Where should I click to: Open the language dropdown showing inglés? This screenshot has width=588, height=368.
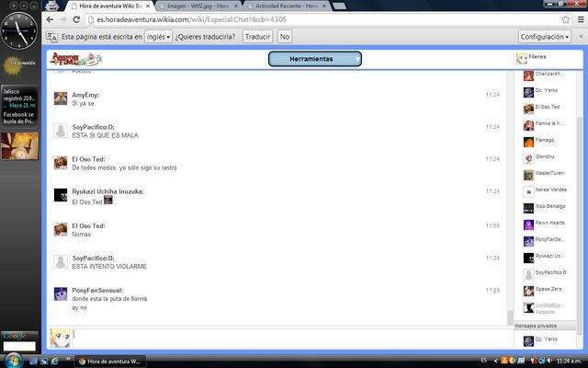pos(158,37)
